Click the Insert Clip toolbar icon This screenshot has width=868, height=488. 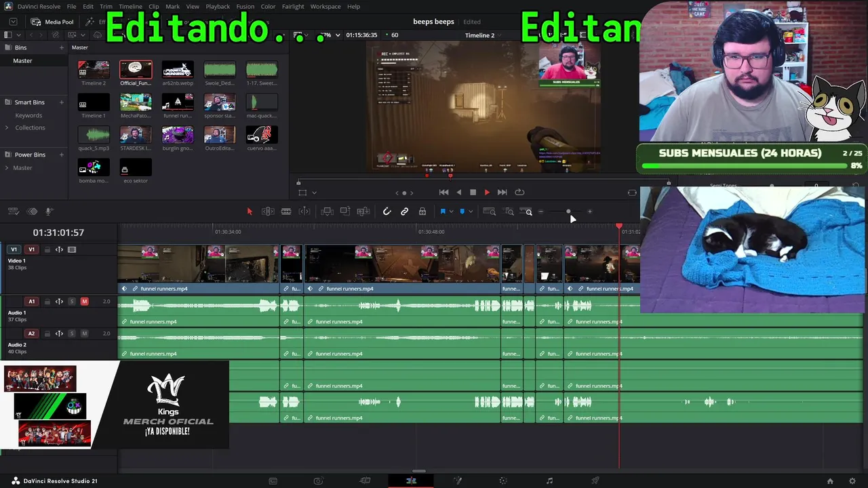(327, 211)
